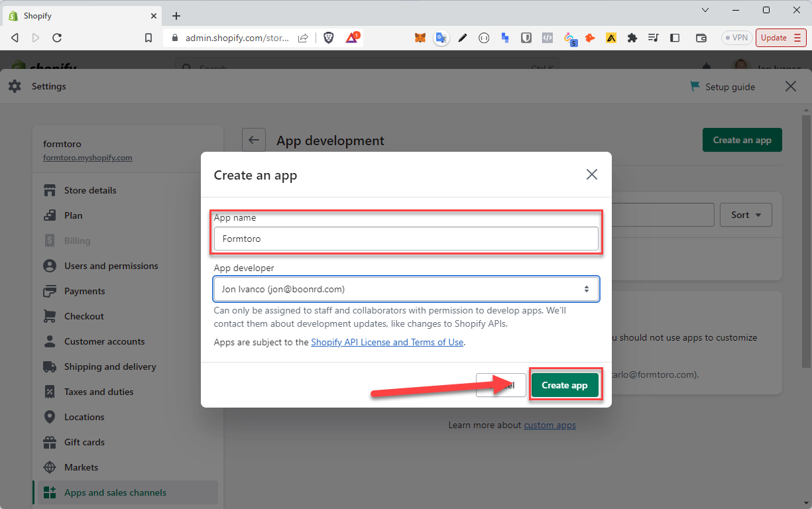Viewport: 812px width, 509px height.
Task: Select the Customer accounts icon
Action: [x=50, y=341]
